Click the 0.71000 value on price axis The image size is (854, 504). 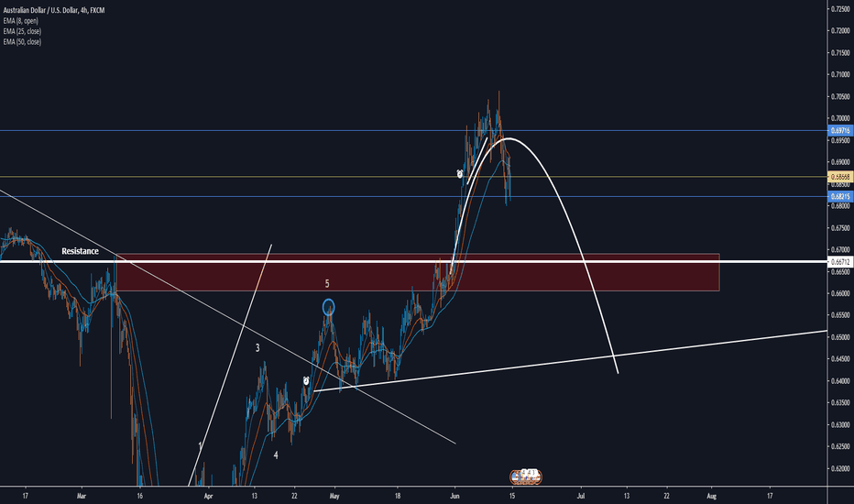click(x=840, y=74)
